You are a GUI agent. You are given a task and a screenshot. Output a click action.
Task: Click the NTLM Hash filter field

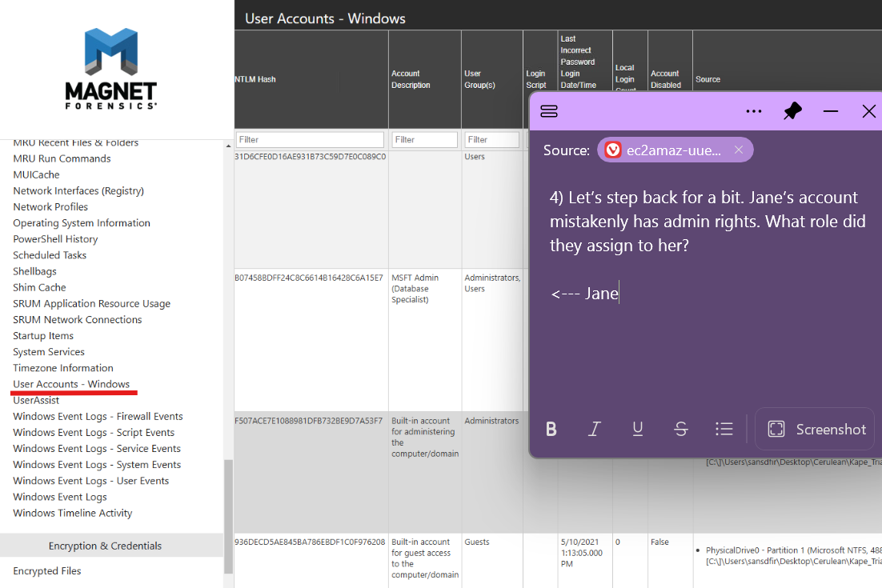[311, 139]
